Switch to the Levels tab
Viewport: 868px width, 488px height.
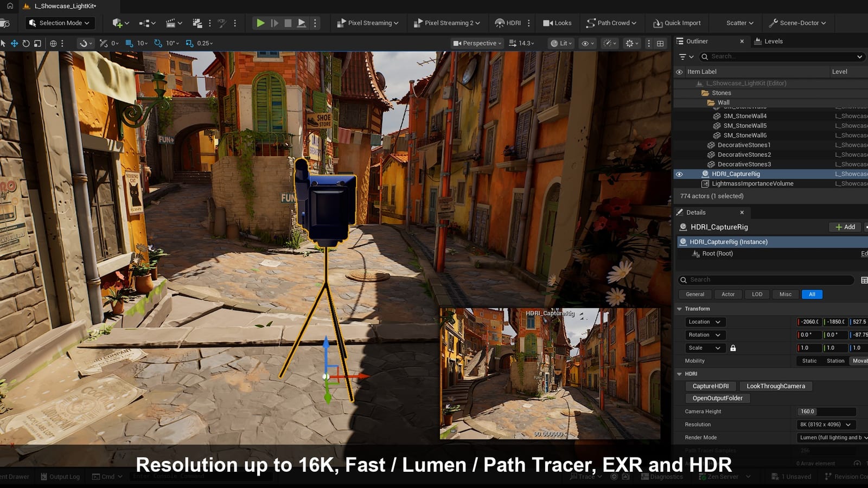[x=768, y=41]
